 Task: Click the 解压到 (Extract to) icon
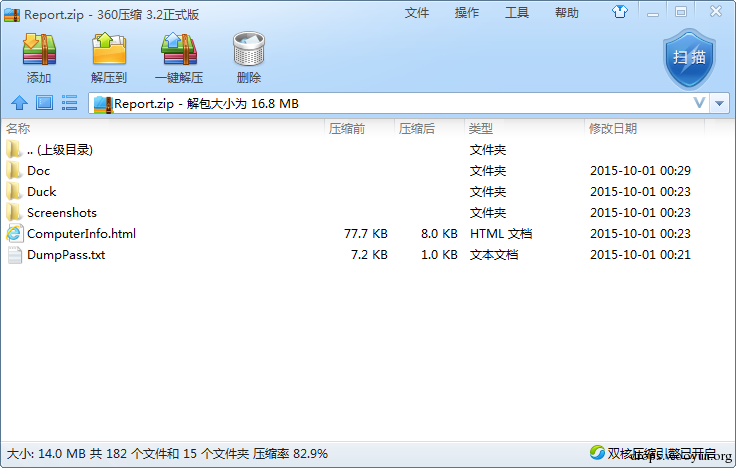pos(109,49)
